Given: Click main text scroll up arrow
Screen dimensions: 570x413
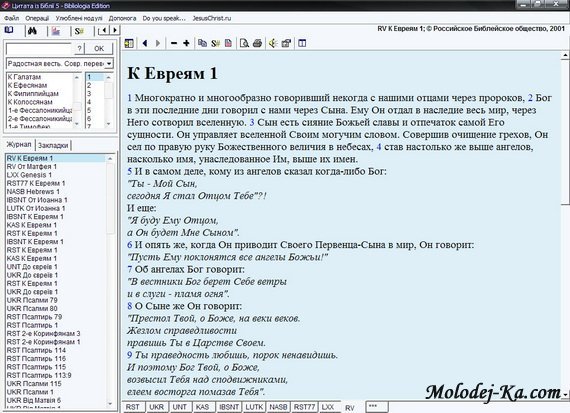Looking at the screenshot, I should [x=565, y=56].
